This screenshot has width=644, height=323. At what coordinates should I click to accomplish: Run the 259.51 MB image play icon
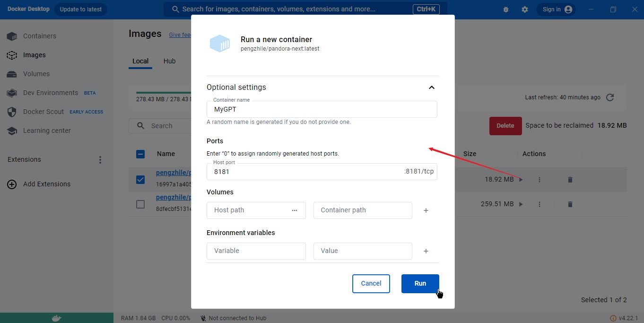[x=521, y=204]
